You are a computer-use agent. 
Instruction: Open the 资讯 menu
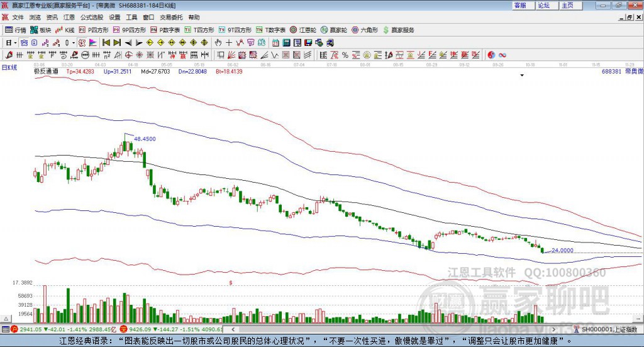click(52, 17)
